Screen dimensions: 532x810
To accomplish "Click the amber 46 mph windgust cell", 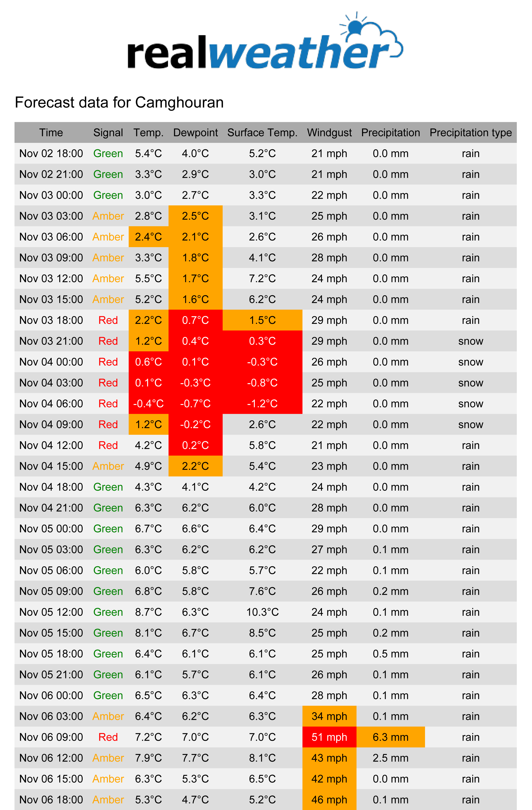I will pos(330,799).
